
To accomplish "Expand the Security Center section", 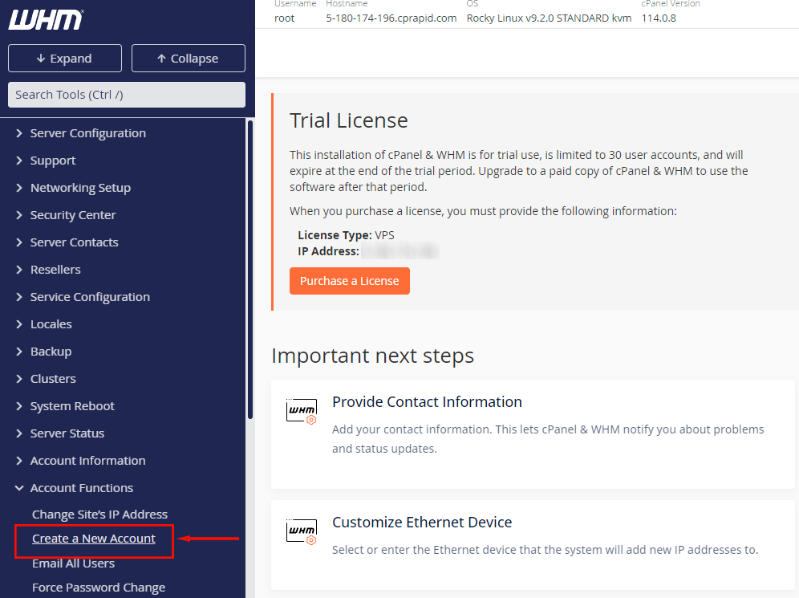I will [72, 215].
